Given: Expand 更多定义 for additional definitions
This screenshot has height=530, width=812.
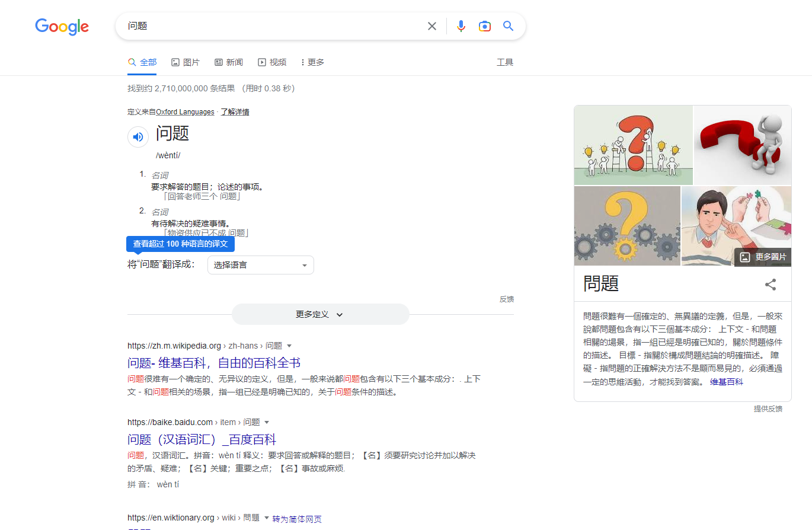Looking at the screenshot, I should [320, 314].
